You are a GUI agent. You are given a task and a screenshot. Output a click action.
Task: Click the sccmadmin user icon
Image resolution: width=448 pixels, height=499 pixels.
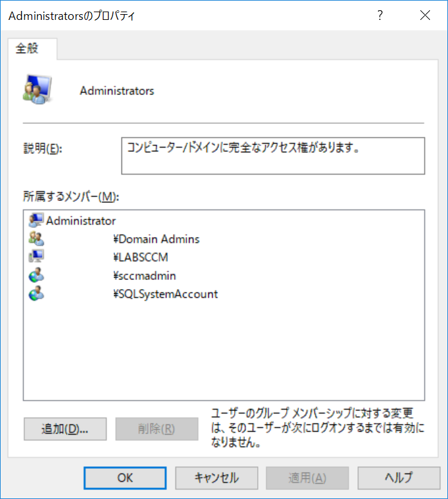[36, 276]
